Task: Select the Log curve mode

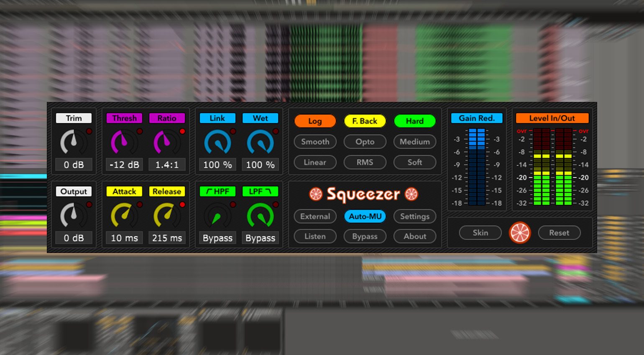Action: [315, 121]
